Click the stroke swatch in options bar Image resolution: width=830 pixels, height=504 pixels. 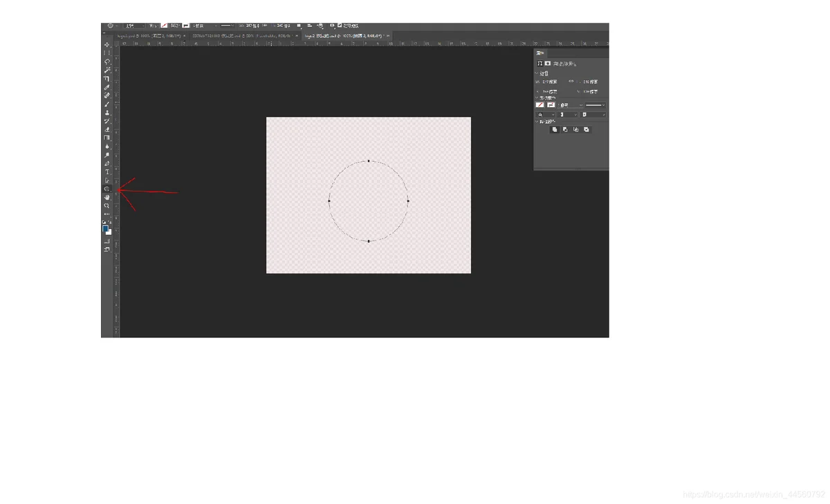(186, 26)
